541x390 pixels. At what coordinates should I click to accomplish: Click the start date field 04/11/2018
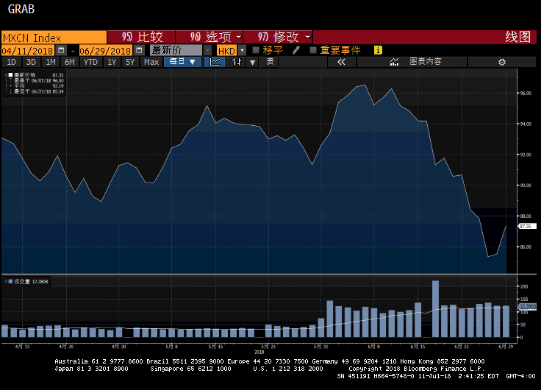tap(28, 51)
